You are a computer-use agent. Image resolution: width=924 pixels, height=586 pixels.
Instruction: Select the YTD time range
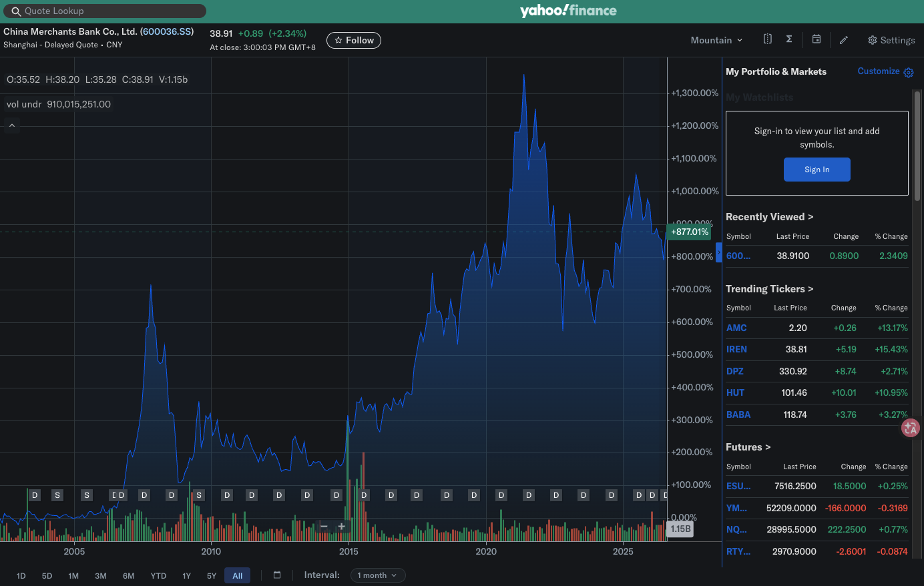coord(158,575)
